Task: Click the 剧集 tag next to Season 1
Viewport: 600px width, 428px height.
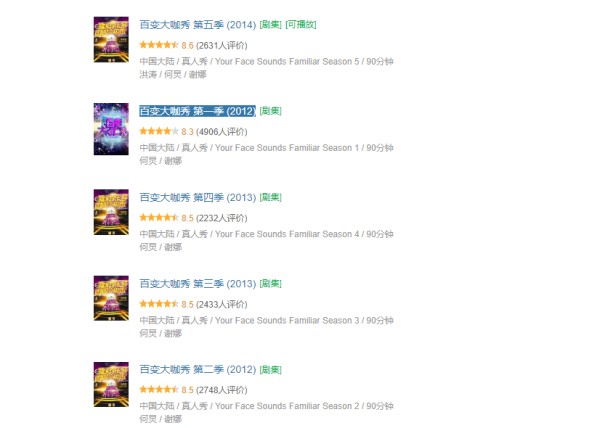Action: click(x=271, y=111)
